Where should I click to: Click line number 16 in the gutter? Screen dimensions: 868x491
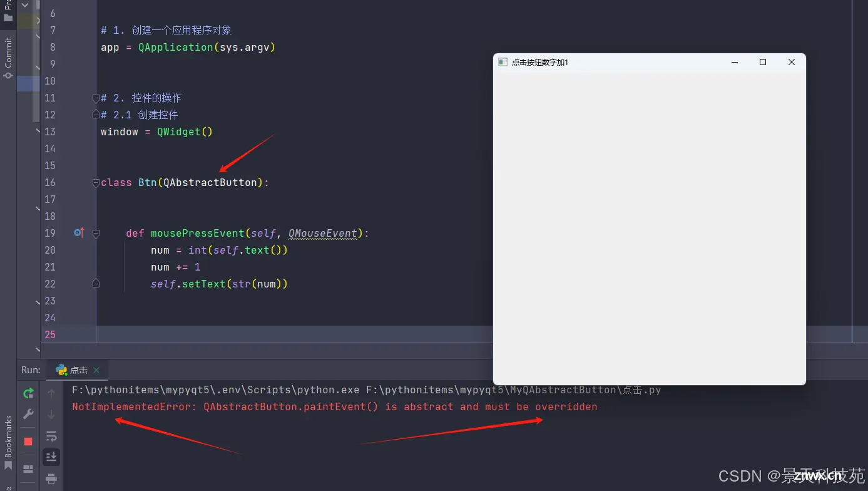(50, 182)
